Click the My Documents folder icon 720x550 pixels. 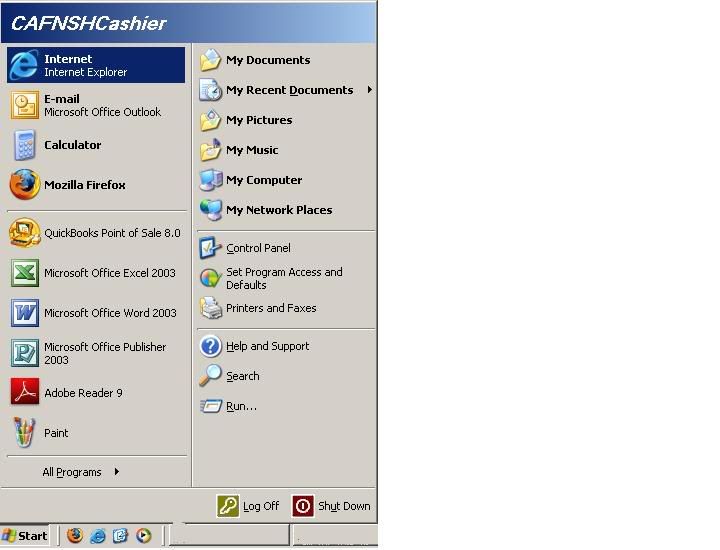[211, 60]
